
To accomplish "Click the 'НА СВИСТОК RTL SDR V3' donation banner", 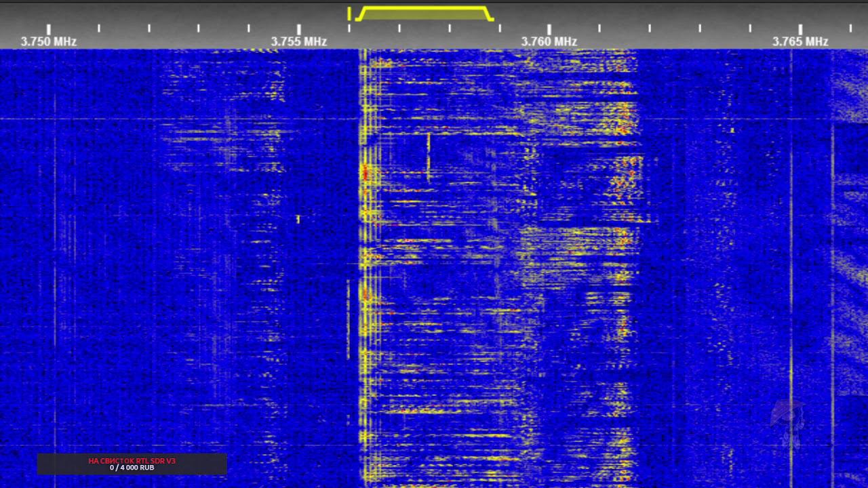I will coord(132,464).
